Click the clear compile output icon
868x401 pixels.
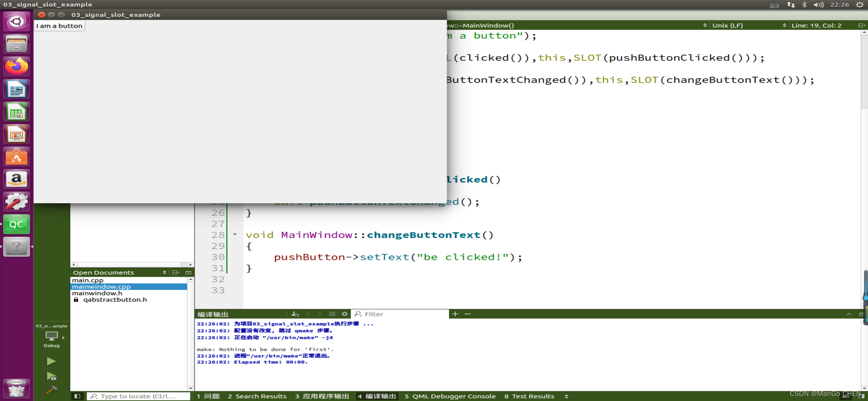[x=295, y=314]
